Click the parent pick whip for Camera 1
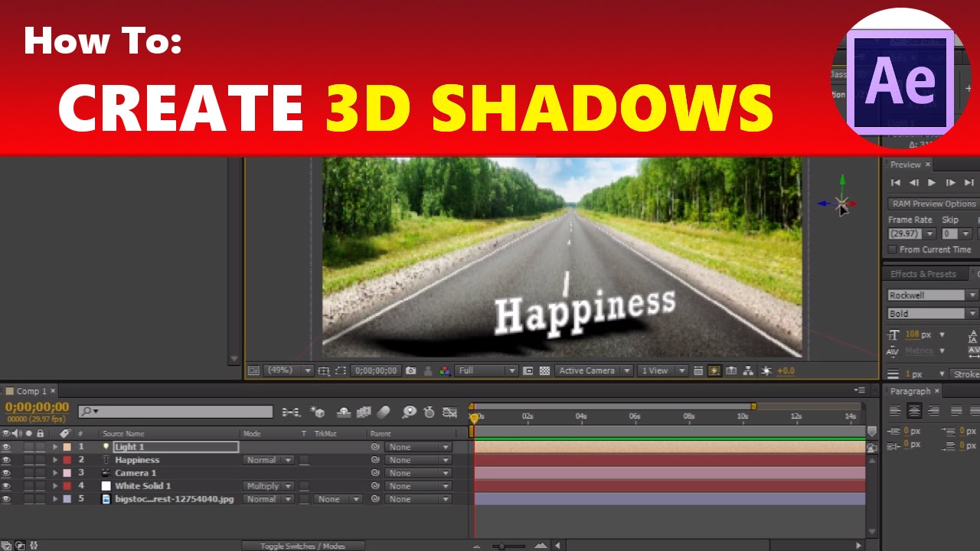Image resolution: width=980 pixels, height=551 pixels. (x=375, y=473)
